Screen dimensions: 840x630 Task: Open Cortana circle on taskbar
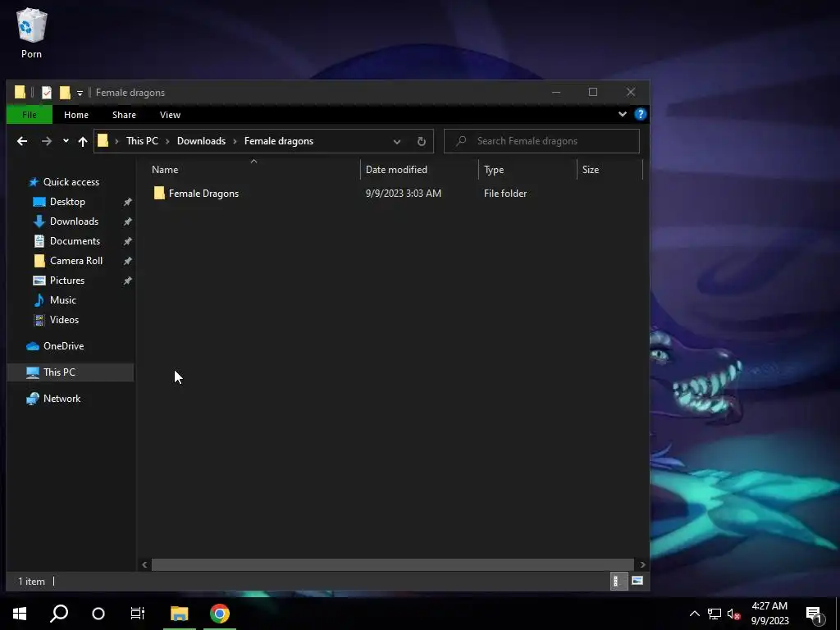pos(98,614)
